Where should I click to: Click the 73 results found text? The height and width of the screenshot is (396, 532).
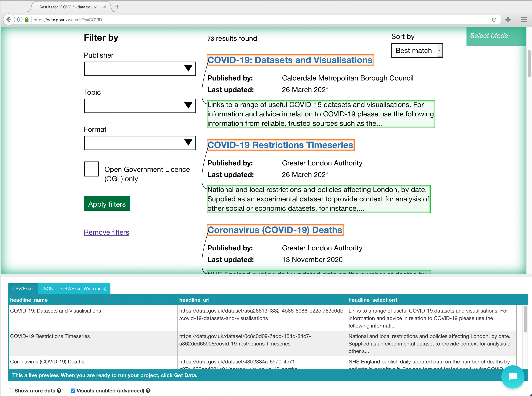point(232,38)
